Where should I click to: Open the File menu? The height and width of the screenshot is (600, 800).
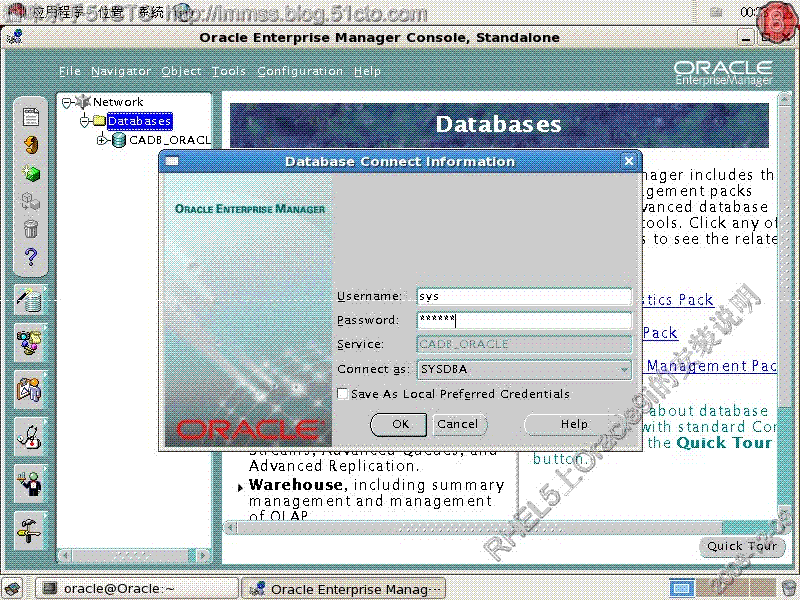[70, 71]
